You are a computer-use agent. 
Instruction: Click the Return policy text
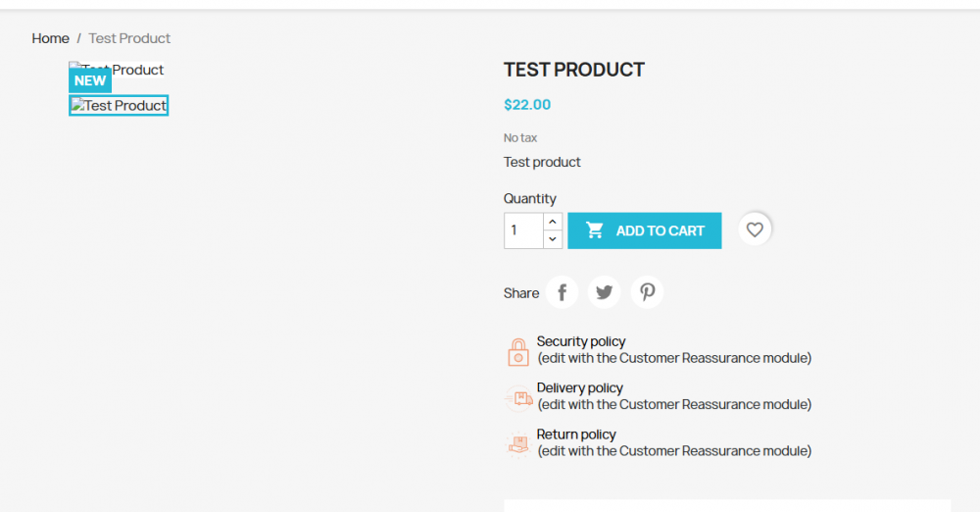[576, 435]
